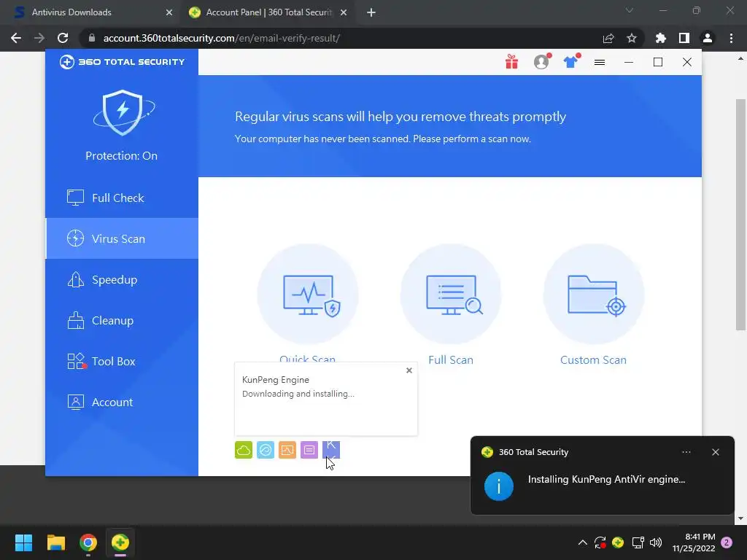Click the Custom Scan label
Screen dimensions: 747x560
pos(593,360)
